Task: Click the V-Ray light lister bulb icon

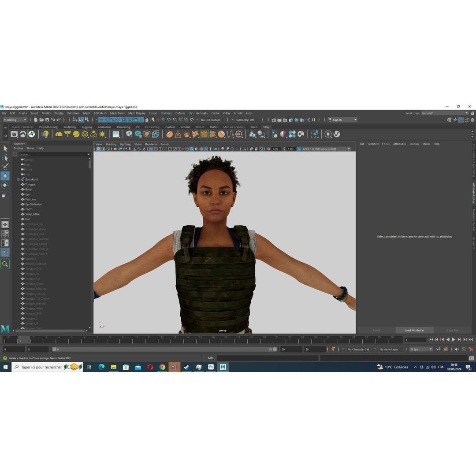Action: [x=45, y=134]
